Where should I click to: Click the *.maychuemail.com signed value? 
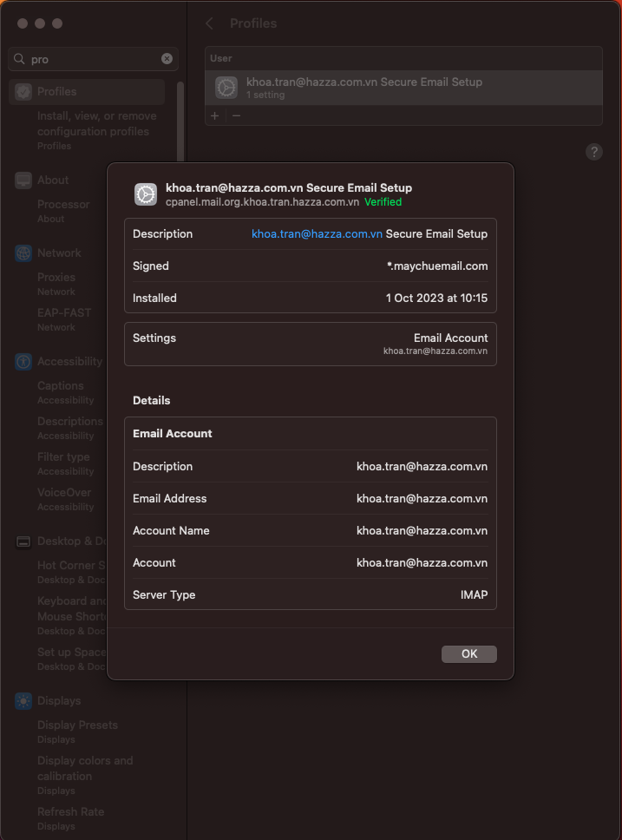point(437,266)
